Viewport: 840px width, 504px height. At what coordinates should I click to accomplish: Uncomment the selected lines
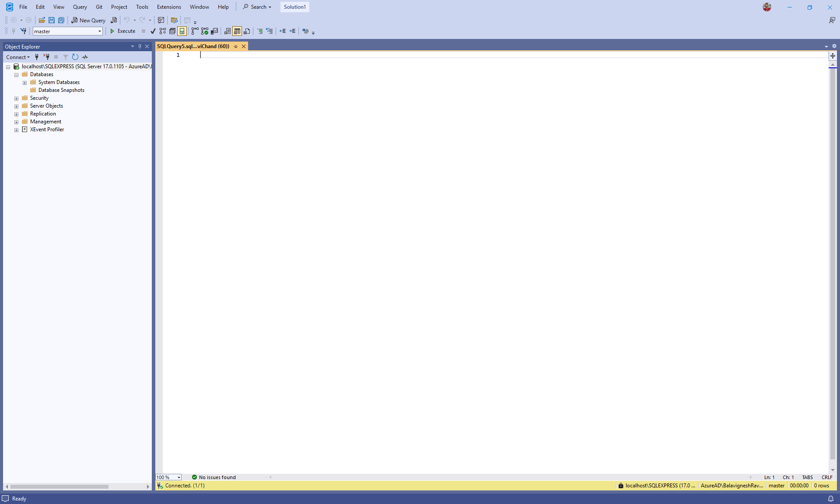point(269,31)
